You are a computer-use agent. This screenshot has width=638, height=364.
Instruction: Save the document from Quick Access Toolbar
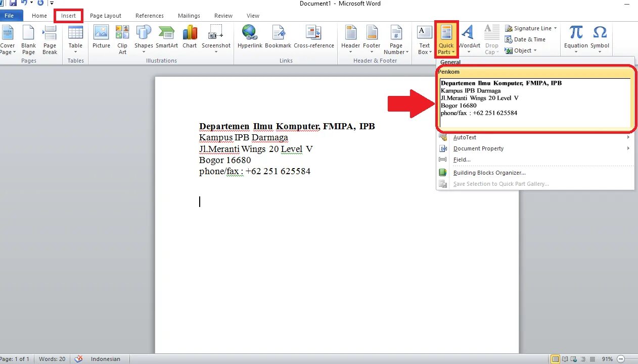(13, 3)
